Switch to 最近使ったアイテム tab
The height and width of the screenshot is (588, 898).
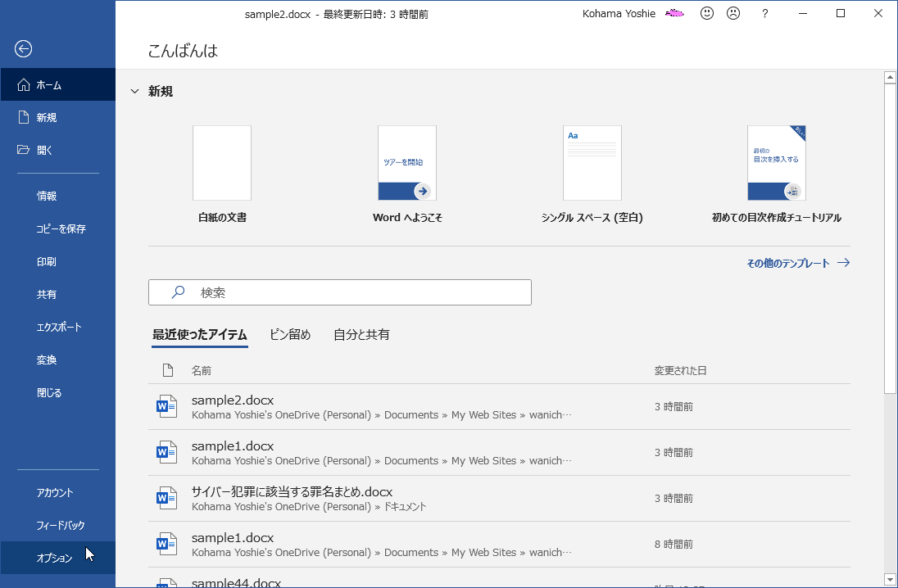(200, 335)
